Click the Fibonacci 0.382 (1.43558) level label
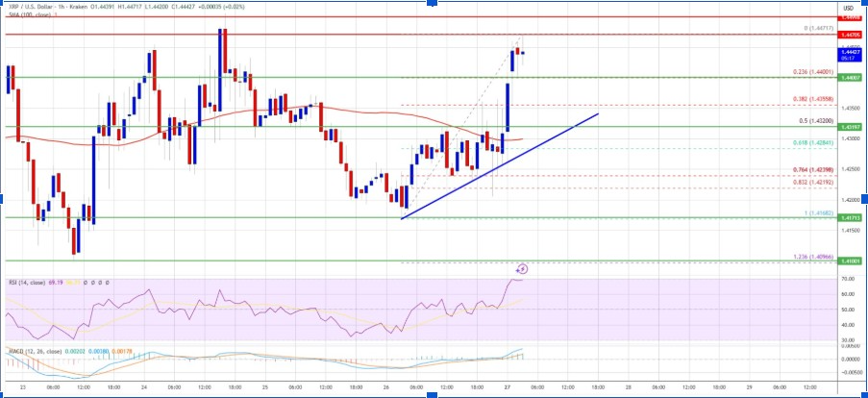This screenshot has height=398, width=868. point(811,98)
